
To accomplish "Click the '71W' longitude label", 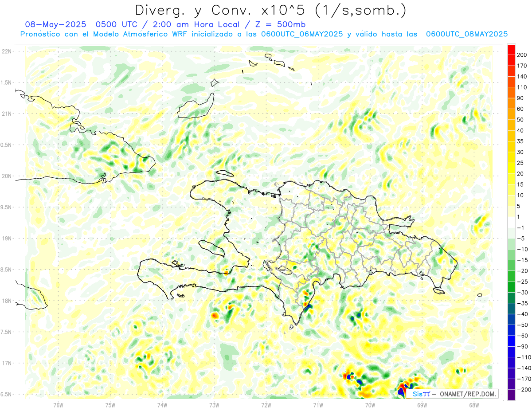I will click(x=318, y=404).
